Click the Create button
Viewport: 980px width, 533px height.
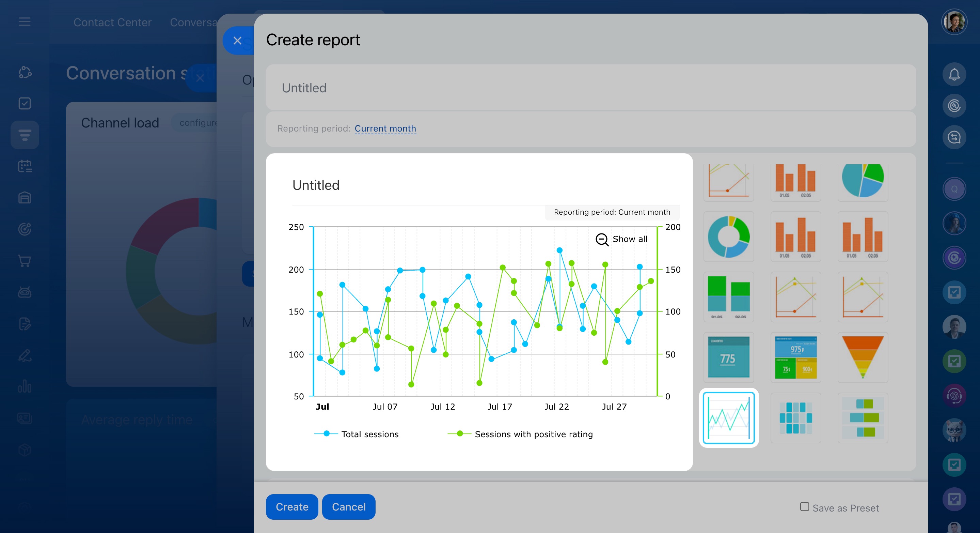click(x=292, y=507)
